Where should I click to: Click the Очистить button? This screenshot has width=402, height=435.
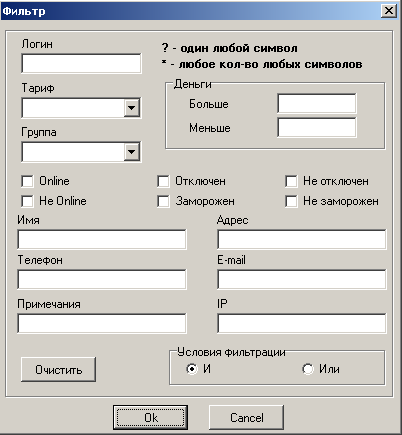[58, 370]
